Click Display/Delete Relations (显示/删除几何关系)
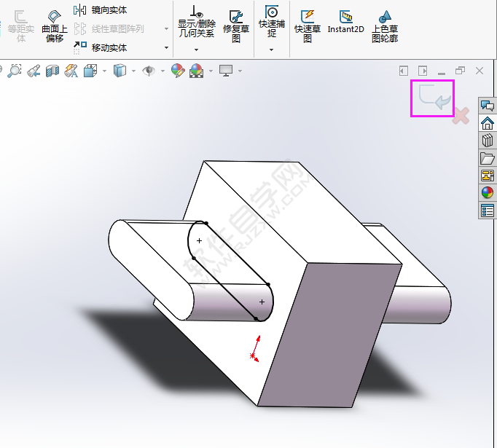 (197, 22)
